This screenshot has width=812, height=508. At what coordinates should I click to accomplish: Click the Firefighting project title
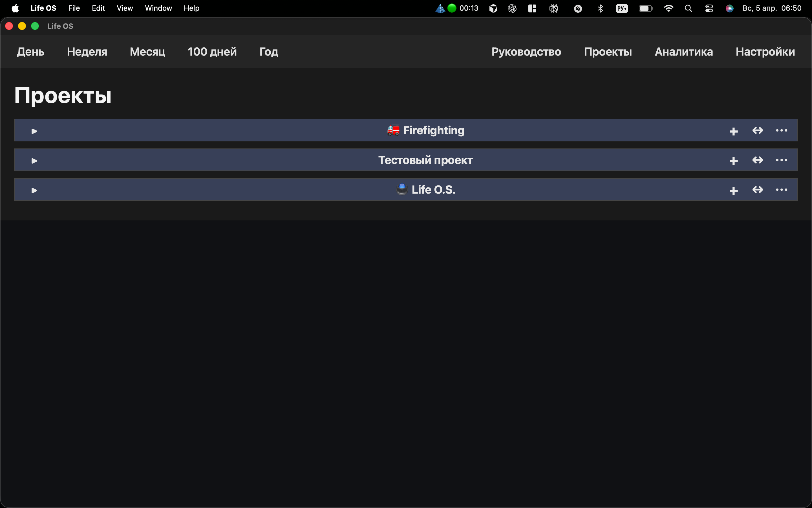[426, 130]
